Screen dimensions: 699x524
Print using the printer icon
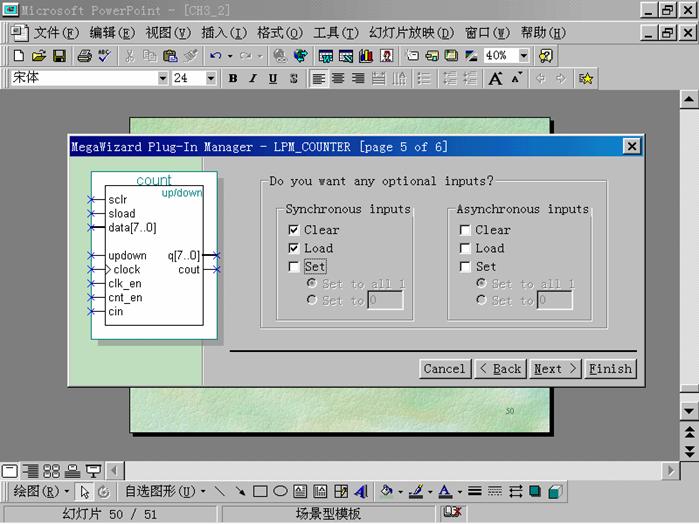pyautogui.click(x=84, y=56)
